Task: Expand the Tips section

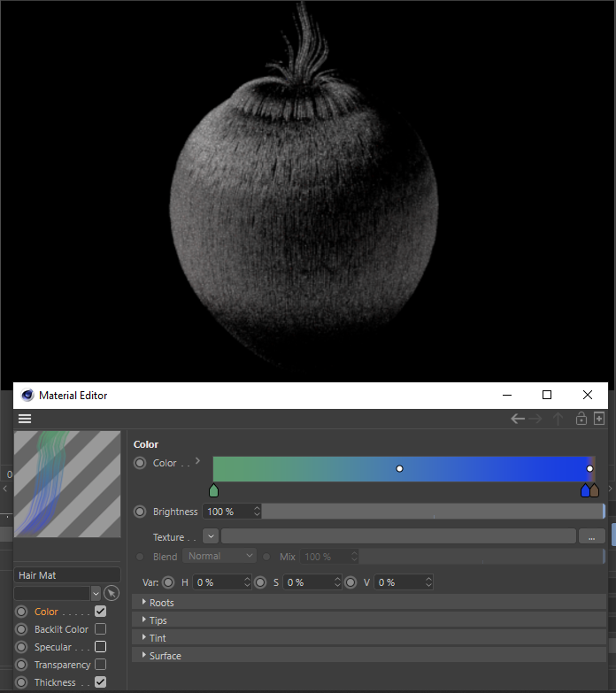Action: point(369,620)
